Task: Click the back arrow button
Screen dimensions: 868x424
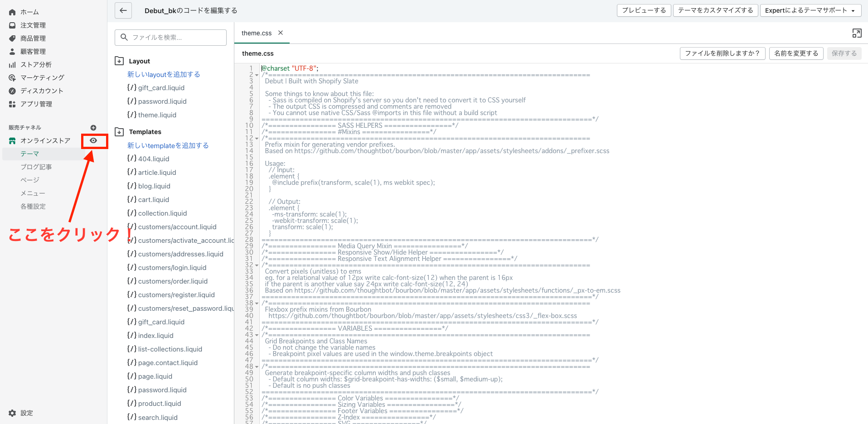Action: click(x=123, y=10)
